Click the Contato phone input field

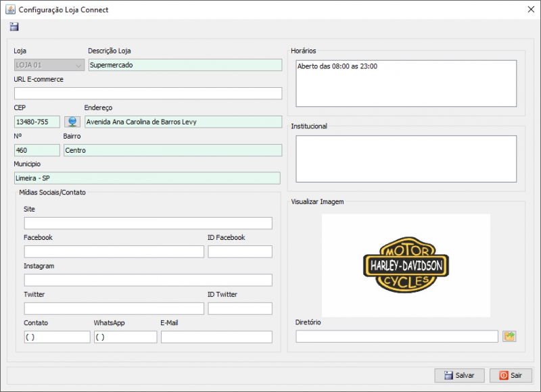pyautogui.click(x=57, y=337)
